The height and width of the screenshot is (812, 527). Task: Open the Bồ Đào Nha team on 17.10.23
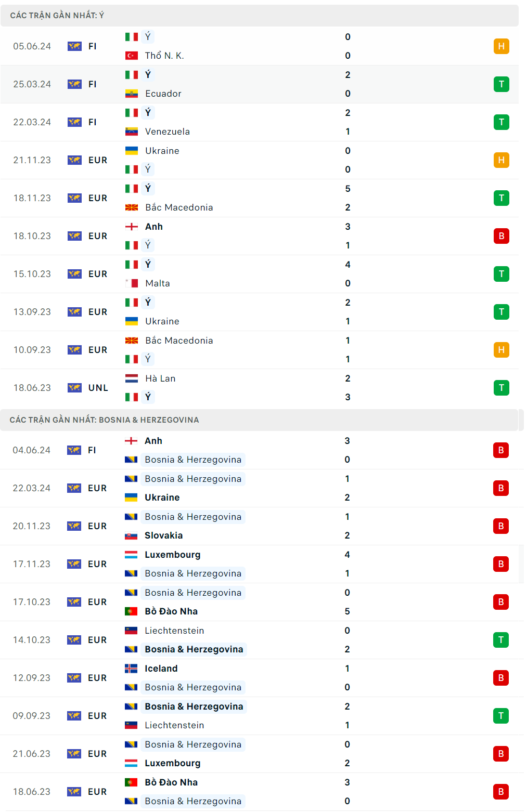pos(171,611)
